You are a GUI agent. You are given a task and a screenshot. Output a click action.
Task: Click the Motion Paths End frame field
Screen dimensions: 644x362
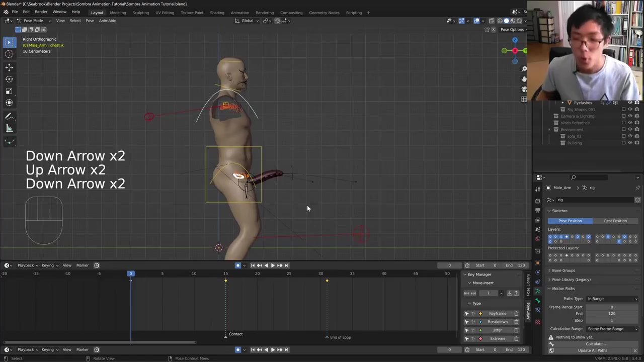(x=611, y=313)
